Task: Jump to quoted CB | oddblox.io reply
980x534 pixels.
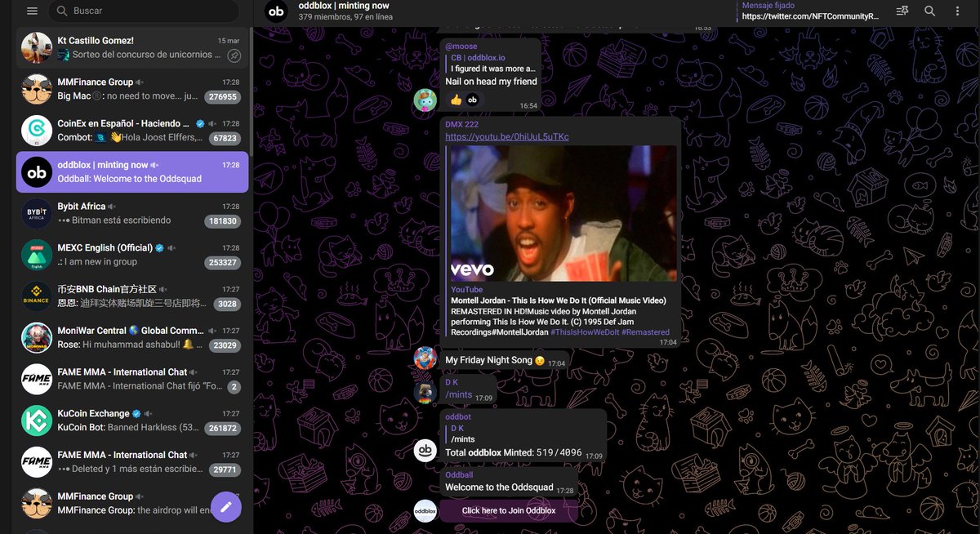Action: pos(490,63)
